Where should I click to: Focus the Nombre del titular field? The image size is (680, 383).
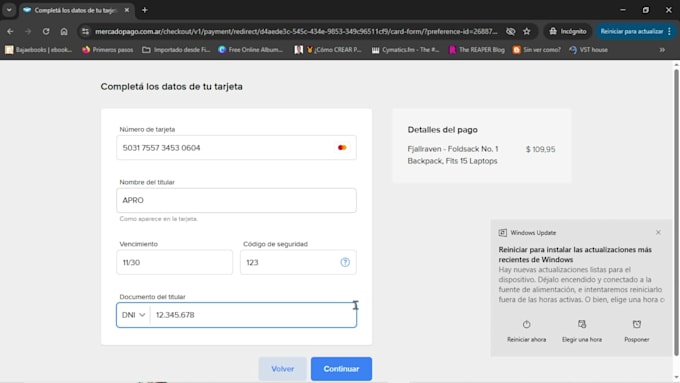236,200
